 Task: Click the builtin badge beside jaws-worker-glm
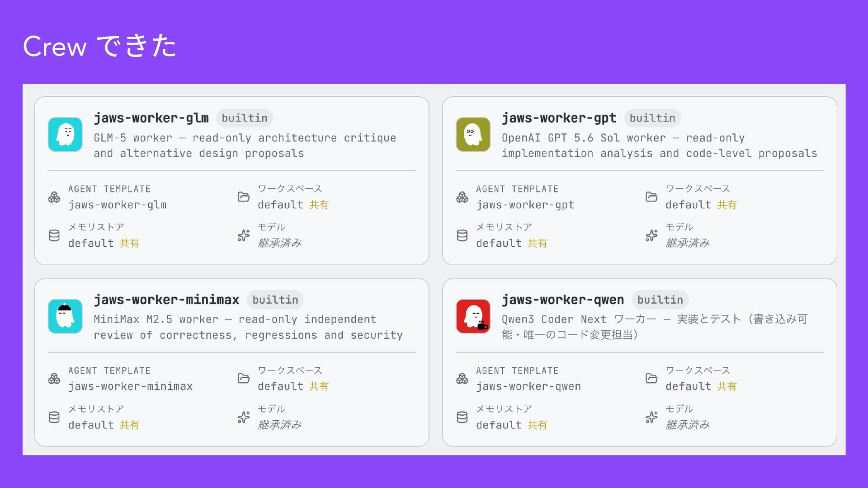pyautogui.click(x=245, y=118)
